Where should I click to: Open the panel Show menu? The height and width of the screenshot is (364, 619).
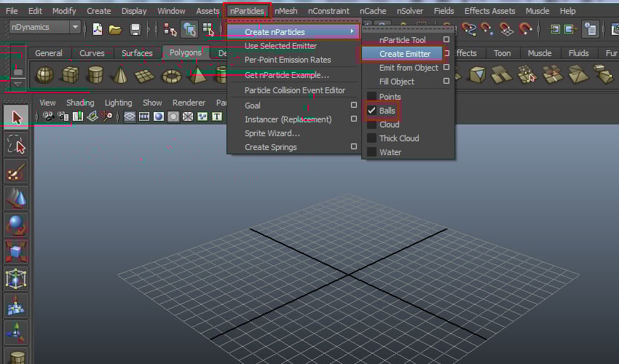pos(152,103)
